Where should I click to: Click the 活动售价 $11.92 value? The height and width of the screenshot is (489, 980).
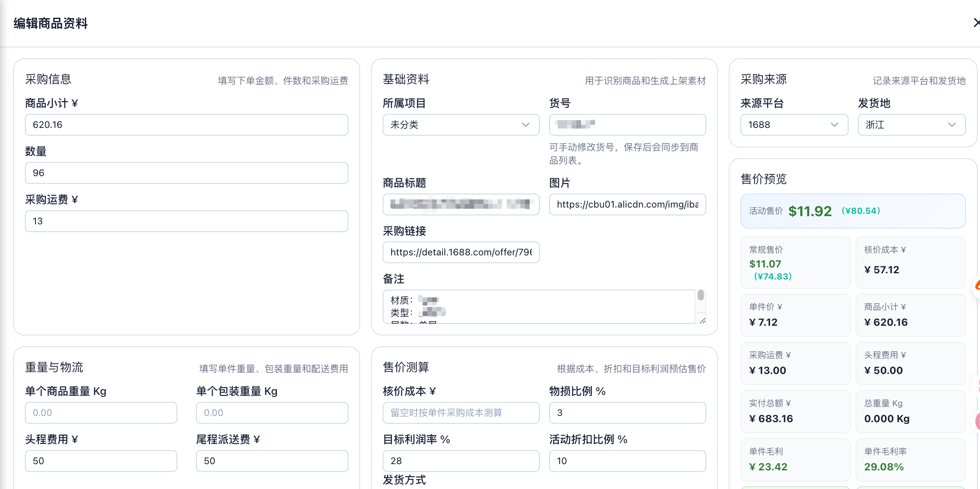pyautogui.click(x=810, y=211)
